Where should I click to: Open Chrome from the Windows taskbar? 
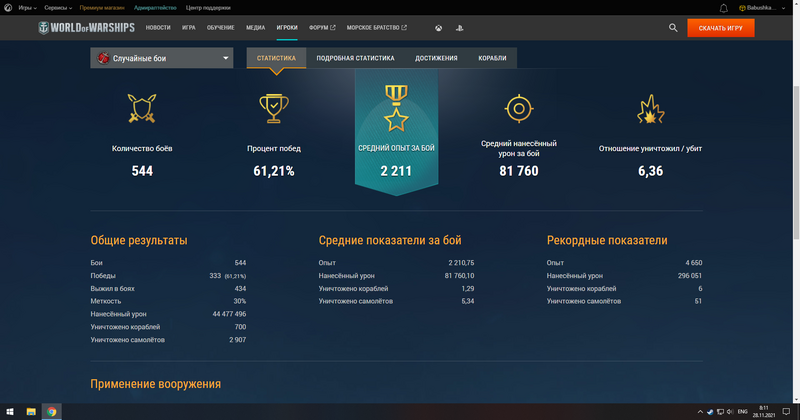coord(50,411)
